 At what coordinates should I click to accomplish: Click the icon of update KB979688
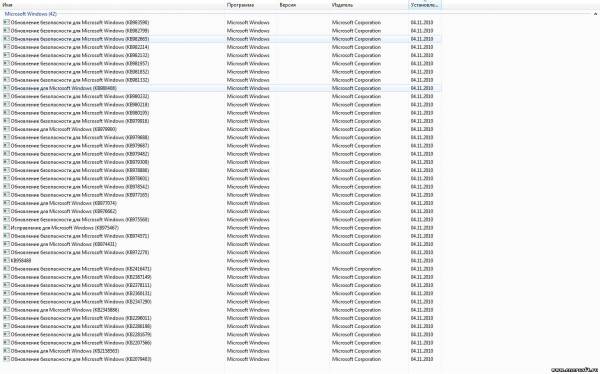[6, 137]
